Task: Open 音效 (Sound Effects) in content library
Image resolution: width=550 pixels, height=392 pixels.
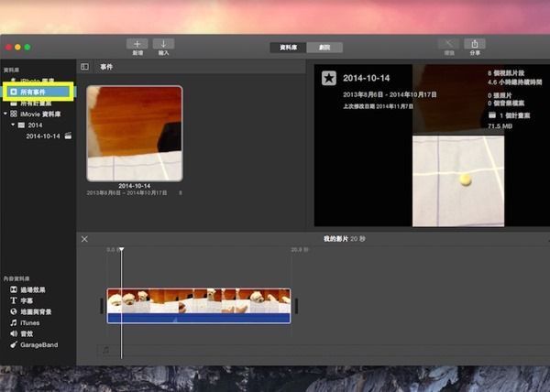Action: [x=27, y=334]
